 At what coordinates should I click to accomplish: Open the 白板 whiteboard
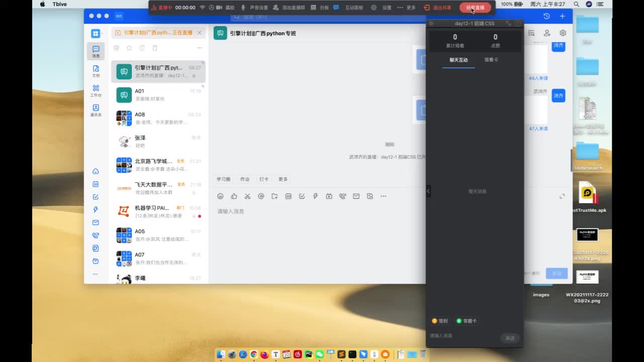pos(320,8)
